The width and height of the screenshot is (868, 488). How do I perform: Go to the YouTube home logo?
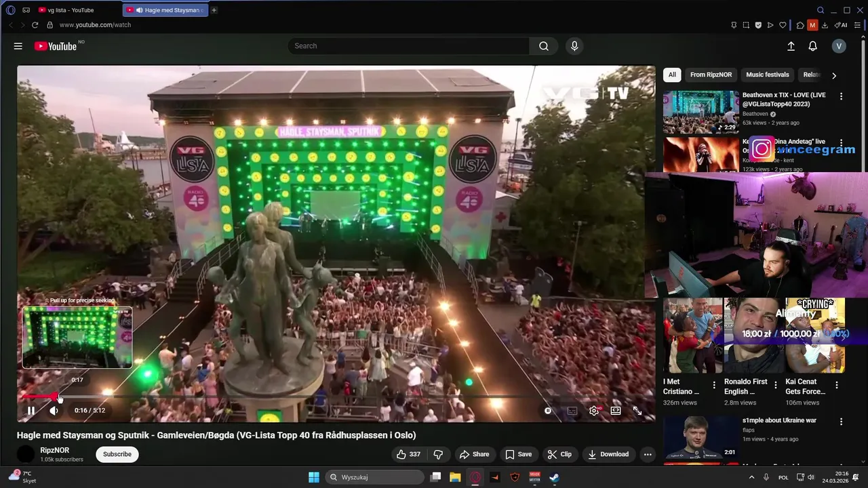[56, 46]
